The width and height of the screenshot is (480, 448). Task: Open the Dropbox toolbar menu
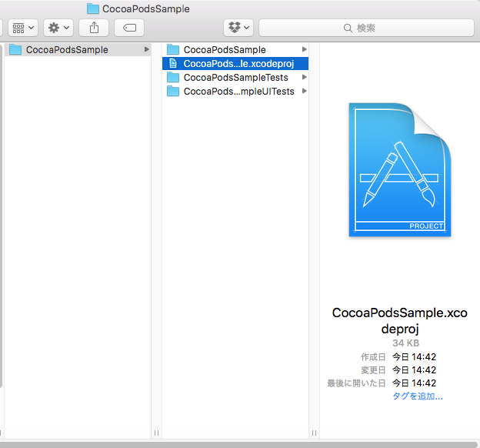click(x=238, y=28)
